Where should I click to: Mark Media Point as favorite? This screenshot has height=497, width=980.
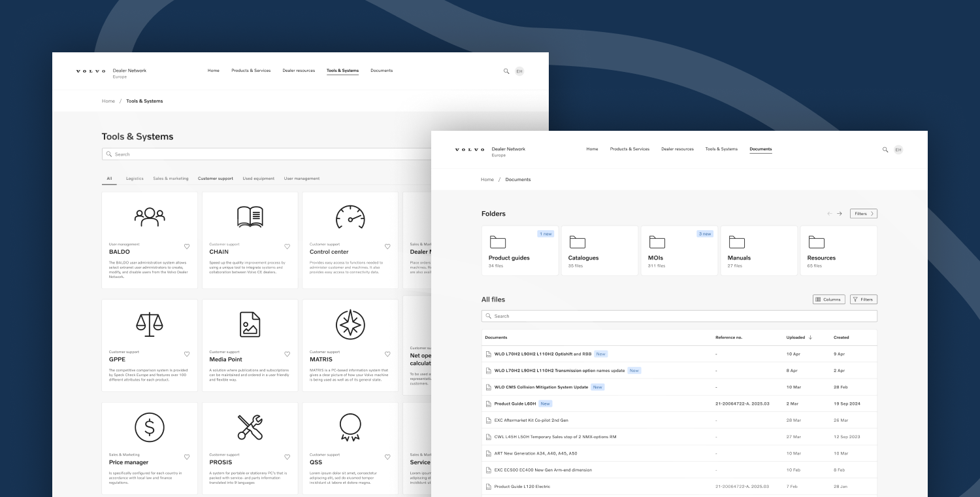pos(287,354)
